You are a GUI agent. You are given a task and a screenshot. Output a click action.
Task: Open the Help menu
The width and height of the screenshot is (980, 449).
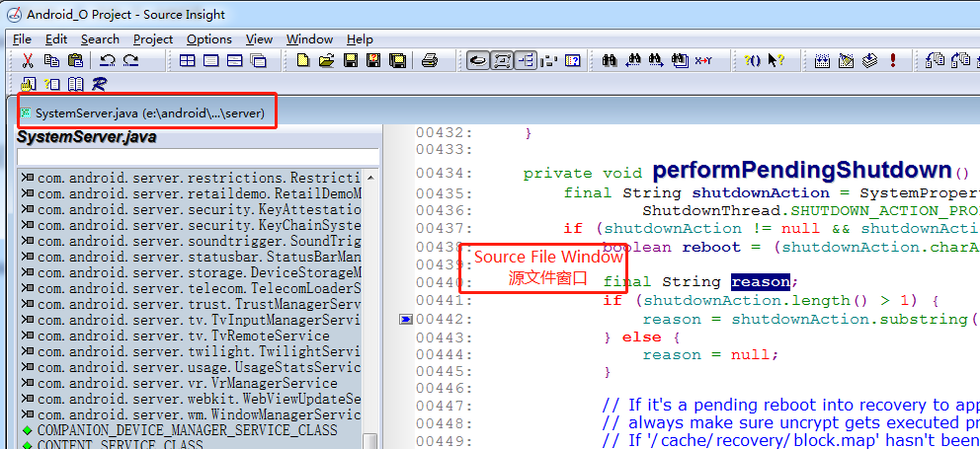pos(360,39)
